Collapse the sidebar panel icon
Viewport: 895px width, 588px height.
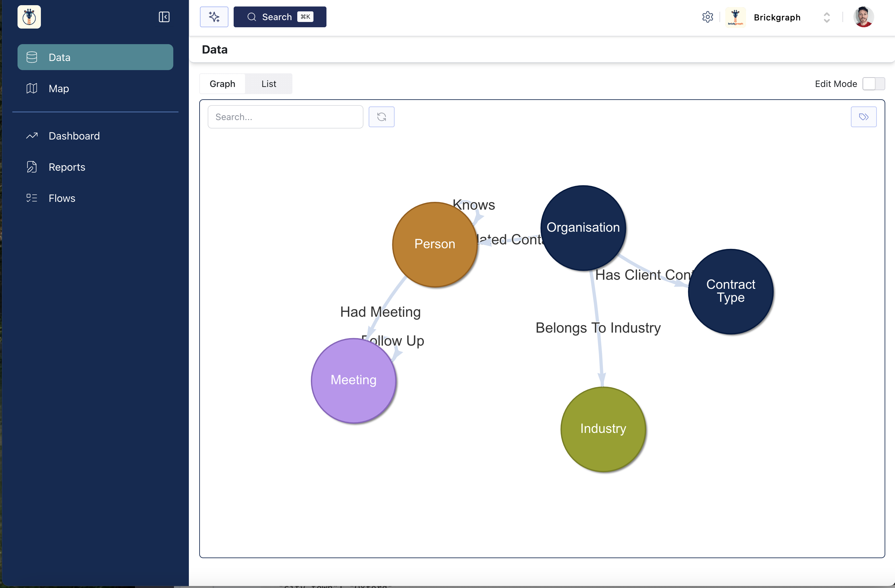[164, 17]
